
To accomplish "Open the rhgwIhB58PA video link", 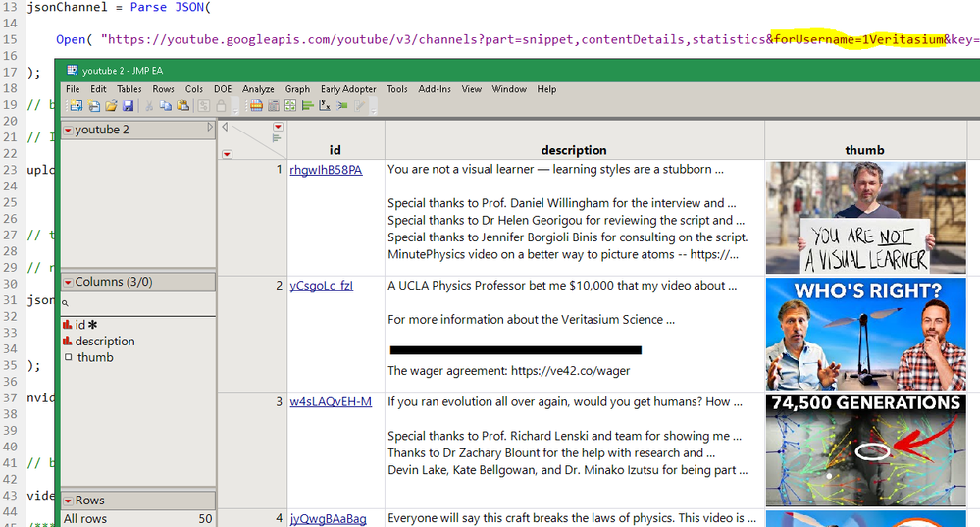I will click(x=326, y=170).
